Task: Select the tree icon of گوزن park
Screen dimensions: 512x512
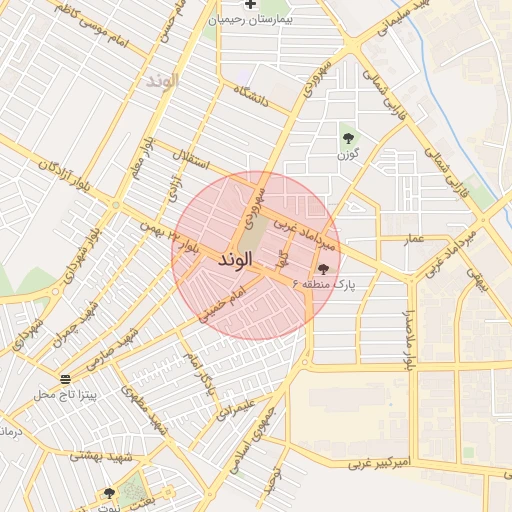Action: click(x=348, y=138)
